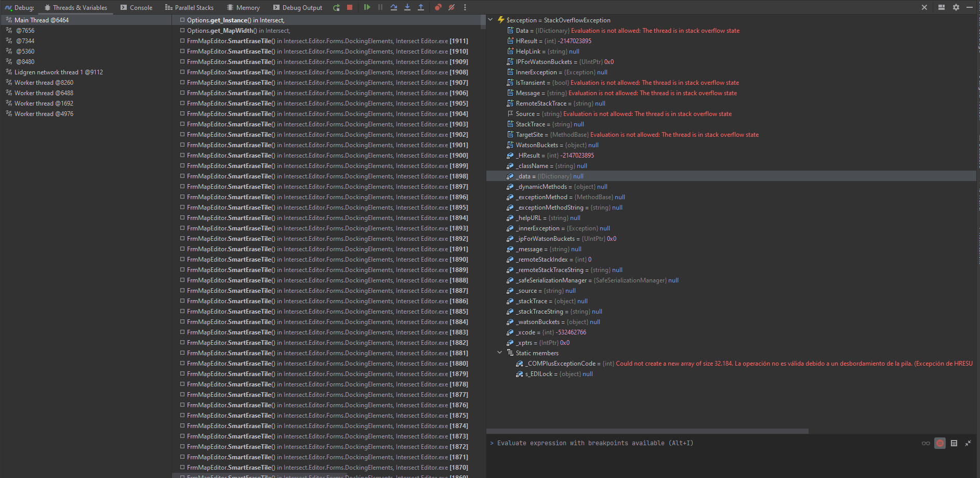
Task: Open the Debug tool window settings gear
Action: 956,7
